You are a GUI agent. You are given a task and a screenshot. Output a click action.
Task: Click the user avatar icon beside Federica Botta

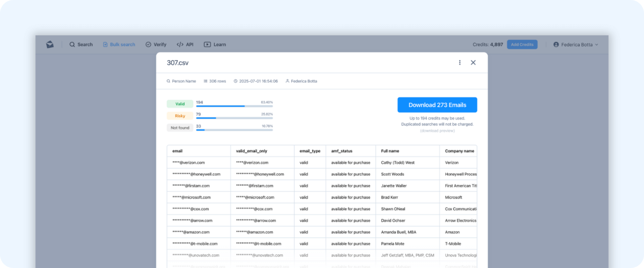(556, 44)
